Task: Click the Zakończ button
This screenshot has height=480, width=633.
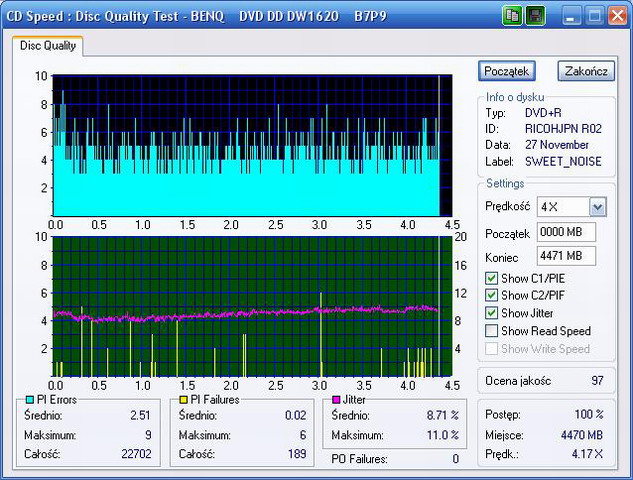Action: point(586,71)
